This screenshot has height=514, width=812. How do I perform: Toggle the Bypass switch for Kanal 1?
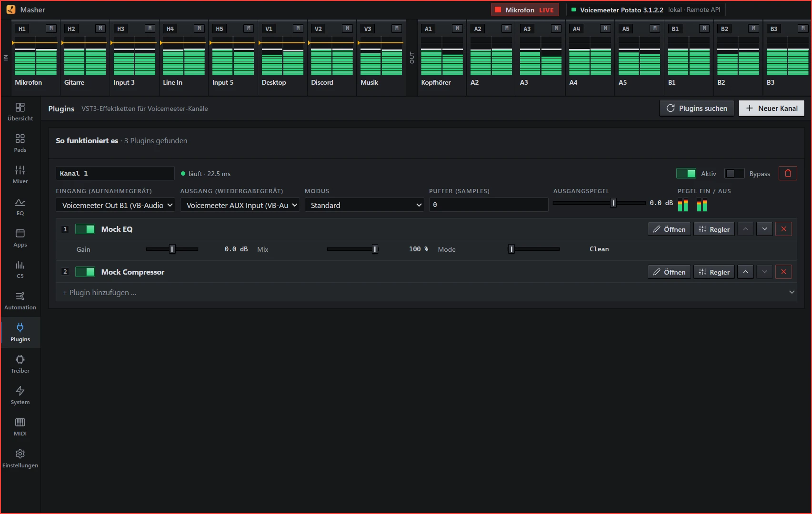pos(734,174)
